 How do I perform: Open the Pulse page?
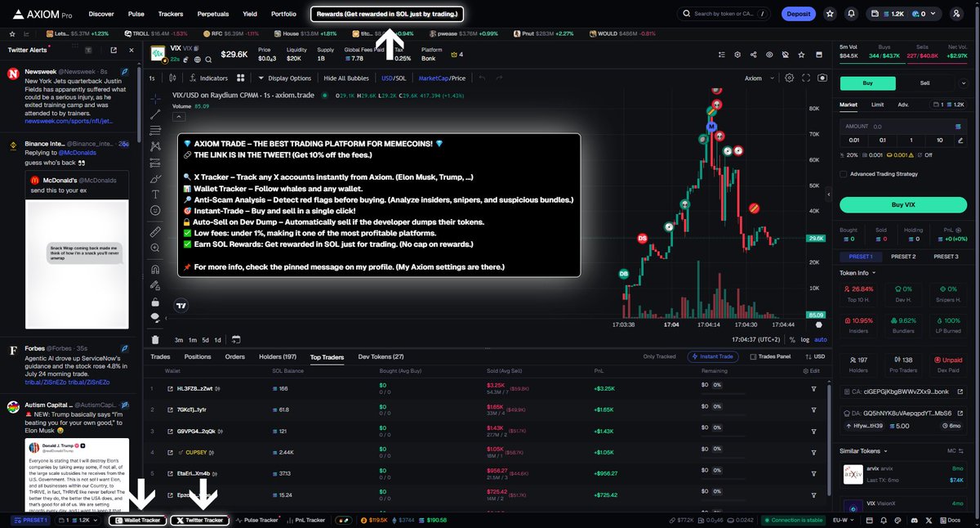[136, 14]
